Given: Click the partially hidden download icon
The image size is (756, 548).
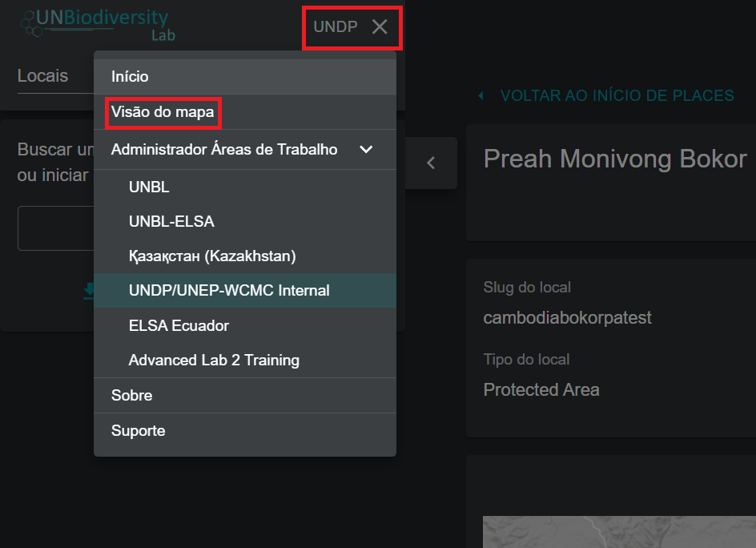Looking at the screenshot, I should coord(88,290).
